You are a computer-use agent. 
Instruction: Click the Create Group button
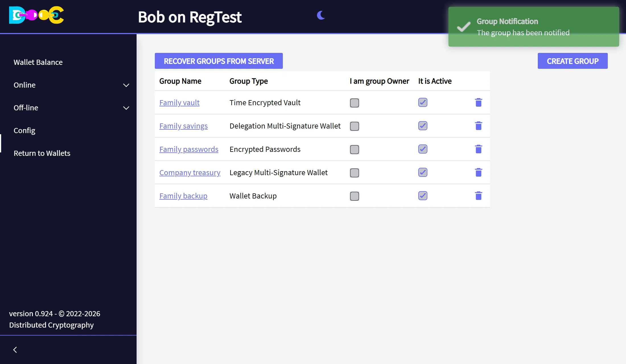point(573,61)
